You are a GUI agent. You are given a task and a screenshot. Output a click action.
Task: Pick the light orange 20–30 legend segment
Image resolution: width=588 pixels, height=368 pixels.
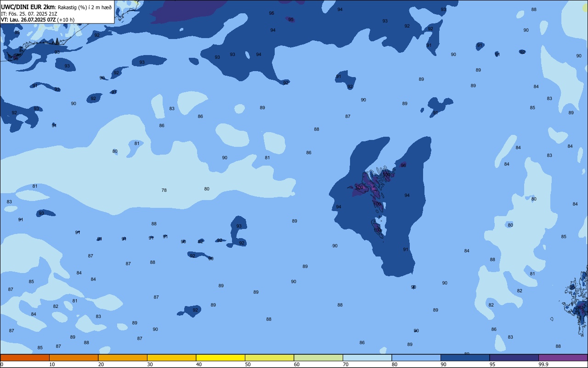(123, 357)
